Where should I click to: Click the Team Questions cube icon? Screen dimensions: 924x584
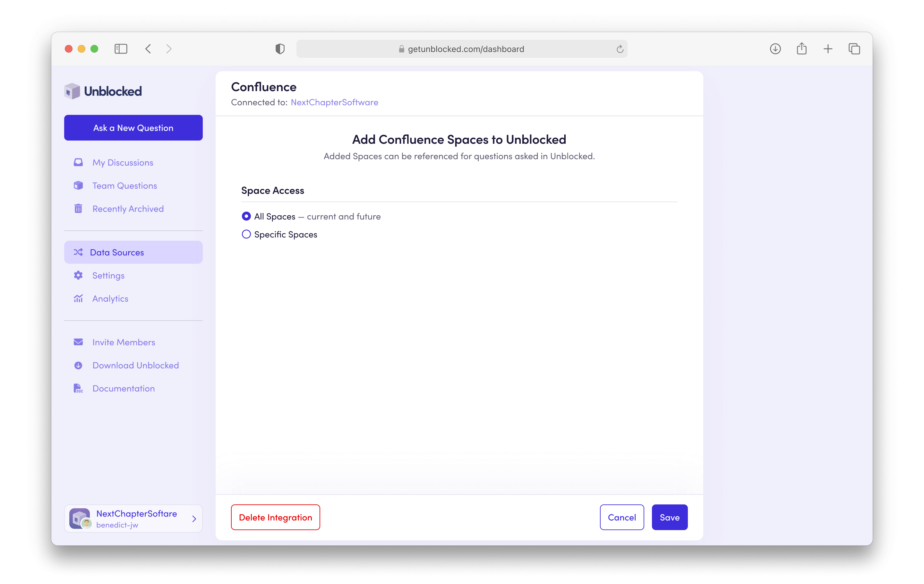(x=78, y=185)
